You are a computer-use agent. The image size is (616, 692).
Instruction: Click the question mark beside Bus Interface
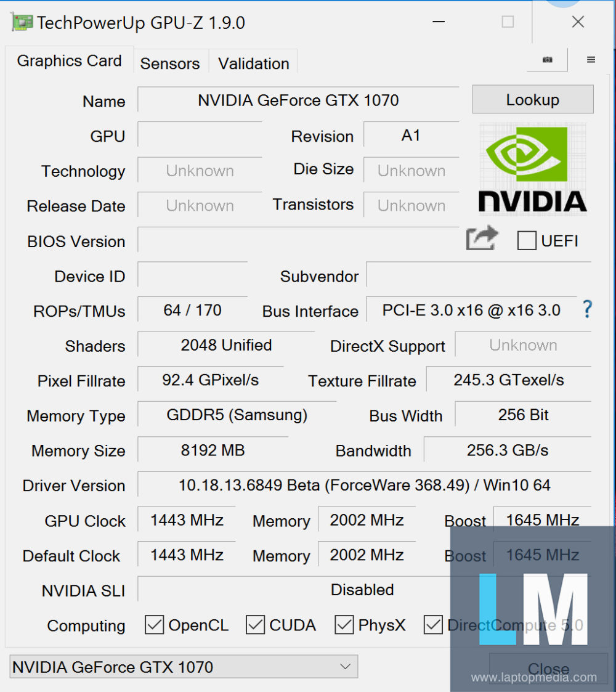point(587,310)
